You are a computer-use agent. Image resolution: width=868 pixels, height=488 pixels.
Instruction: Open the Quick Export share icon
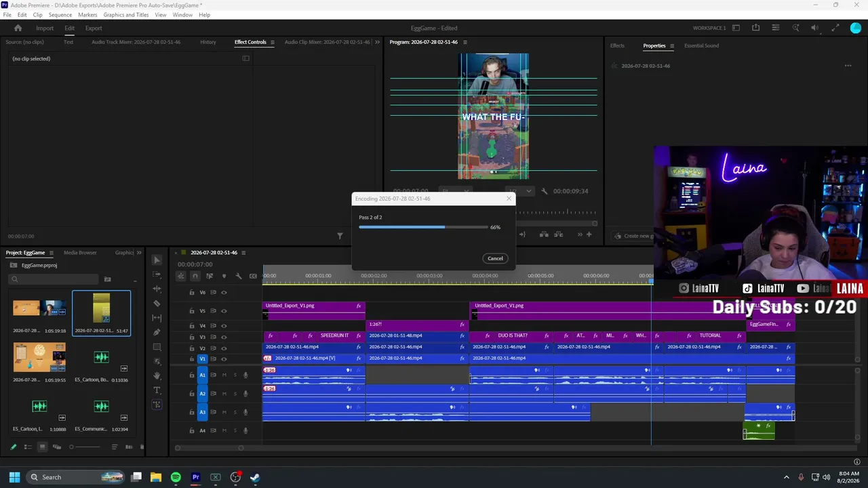click(755, 28)
